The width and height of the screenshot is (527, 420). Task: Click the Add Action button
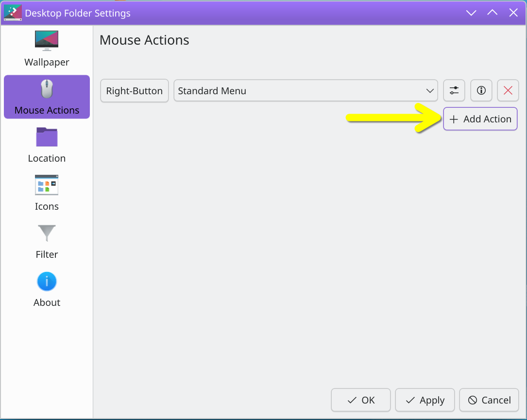480,119
